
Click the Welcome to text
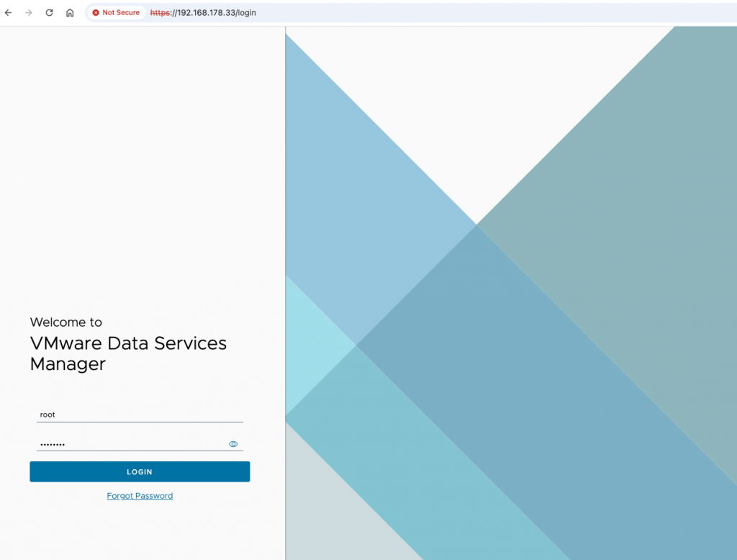click(x=65, y=322)
